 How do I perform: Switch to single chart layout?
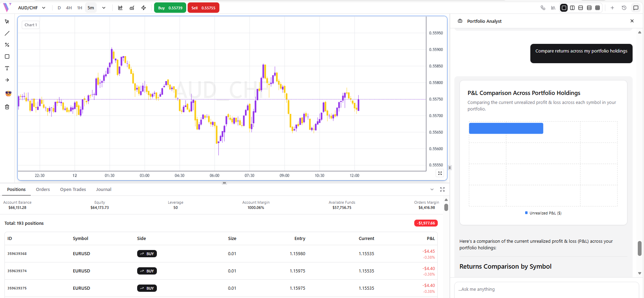(x=564, y=8)
